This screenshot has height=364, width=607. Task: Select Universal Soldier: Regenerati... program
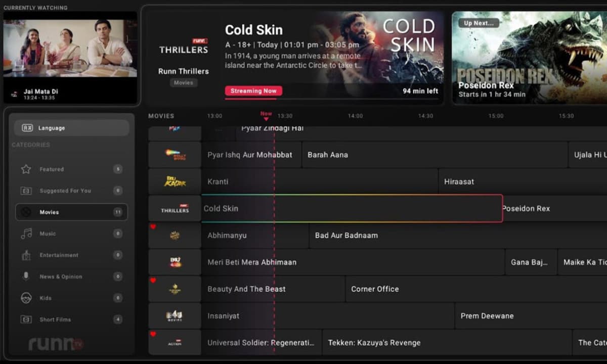tap(262, 342)
